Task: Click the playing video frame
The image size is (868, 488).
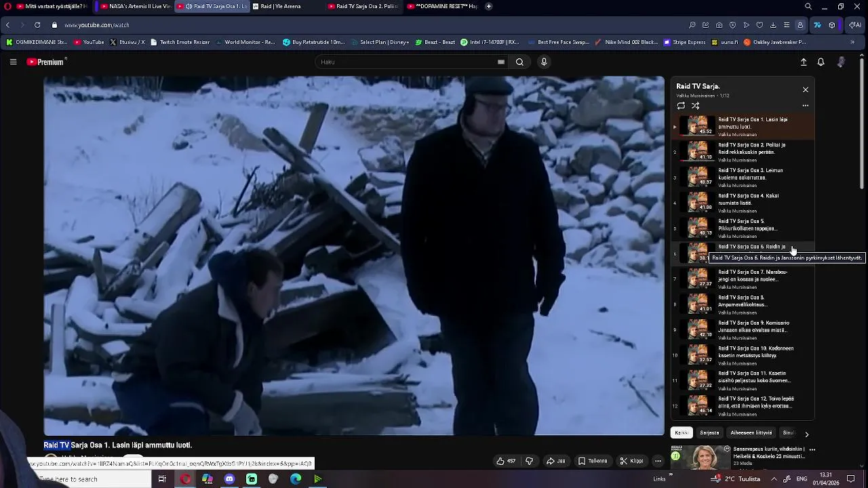Action: tap(354, 256)
